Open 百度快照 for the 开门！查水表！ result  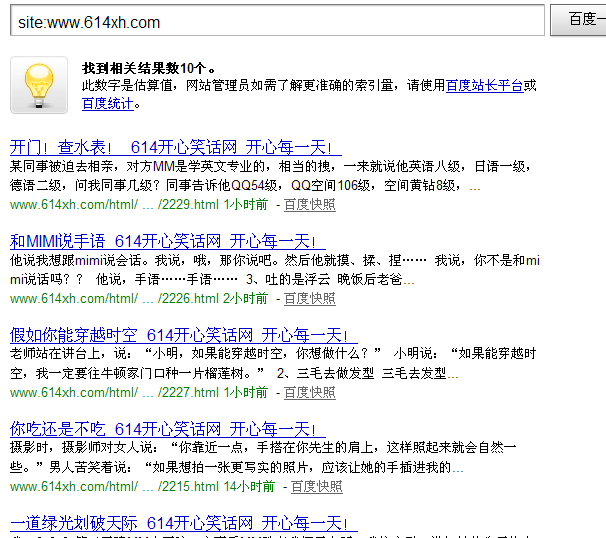tap(309, 205)
